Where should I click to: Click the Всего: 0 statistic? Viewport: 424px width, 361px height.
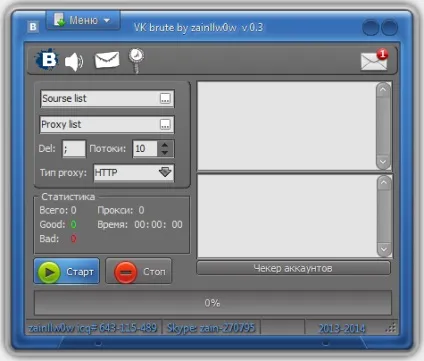[x=58, y=210]
